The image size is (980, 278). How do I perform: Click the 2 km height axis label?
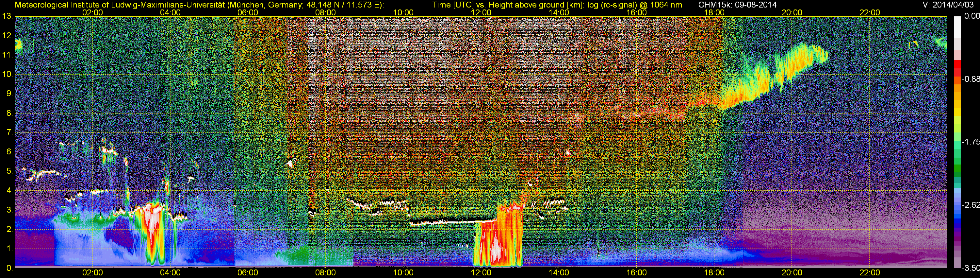pos(9,229)
